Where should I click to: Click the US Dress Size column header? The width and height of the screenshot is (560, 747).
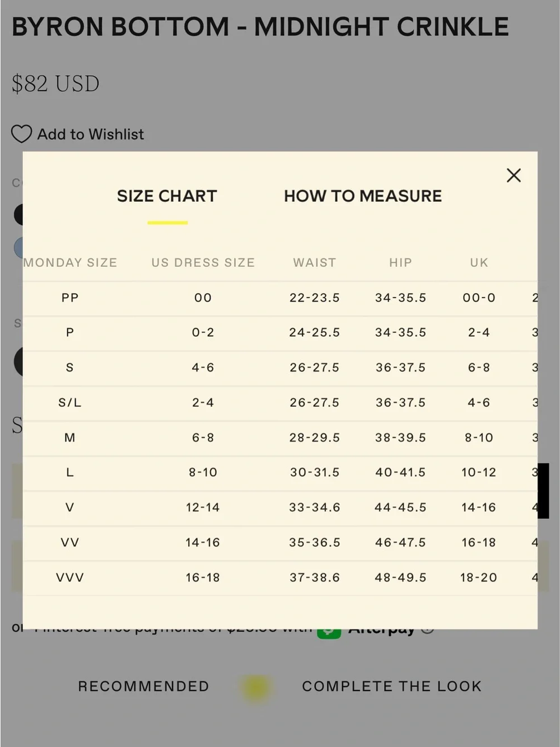(x=203, y=263)
